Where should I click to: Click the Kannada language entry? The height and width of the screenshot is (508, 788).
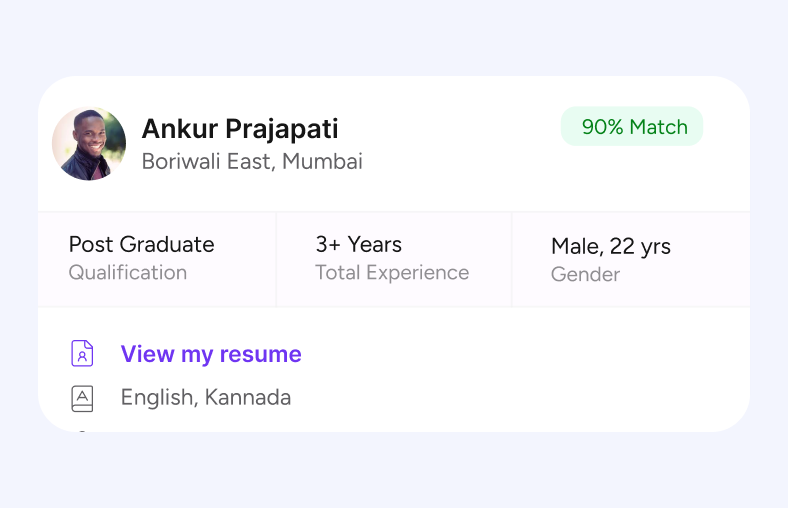pos(248,398)
